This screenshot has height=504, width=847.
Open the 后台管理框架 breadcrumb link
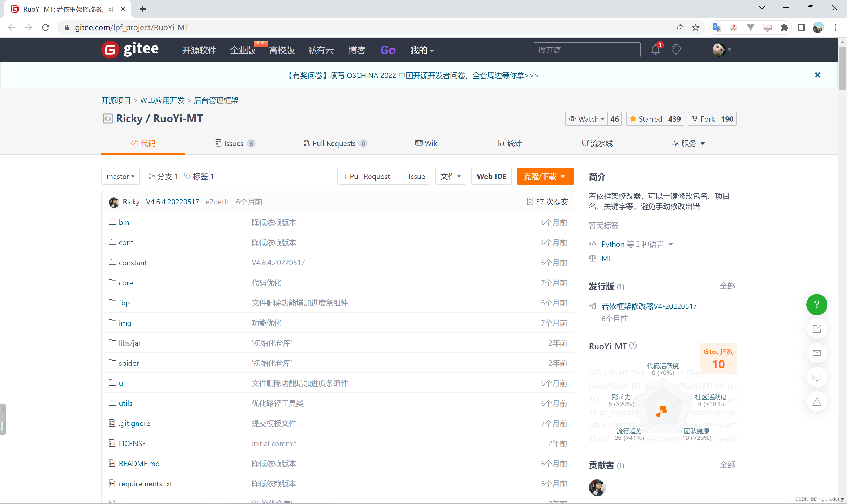pos(216,100)
